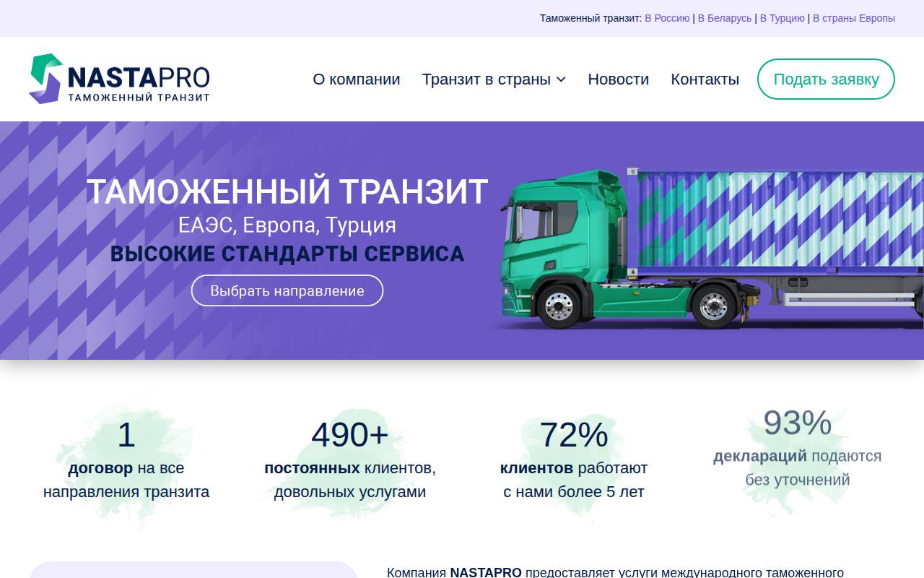The width and height of the screenshot is (924, 578).
Task: Follow the В Турцию link
Action: click(783, 18)
